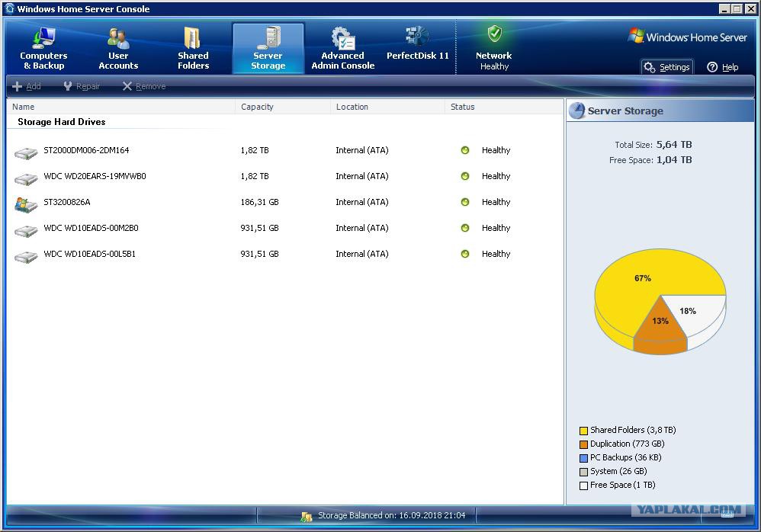Open the Advanced Admin Console tab
This screenshot has height=532, width=761.
[x=342, y=48]
